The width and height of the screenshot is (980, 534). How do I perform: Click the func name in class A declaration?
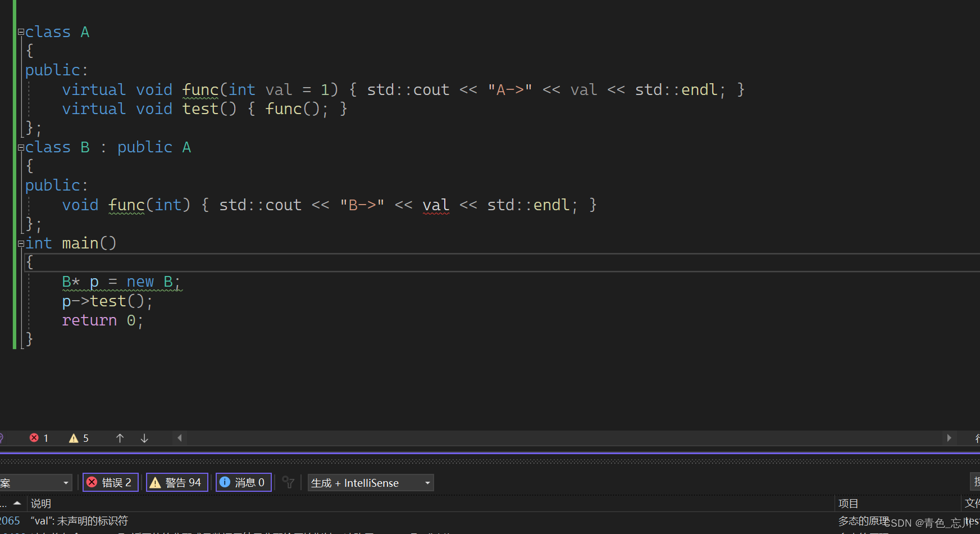(200, 90)
